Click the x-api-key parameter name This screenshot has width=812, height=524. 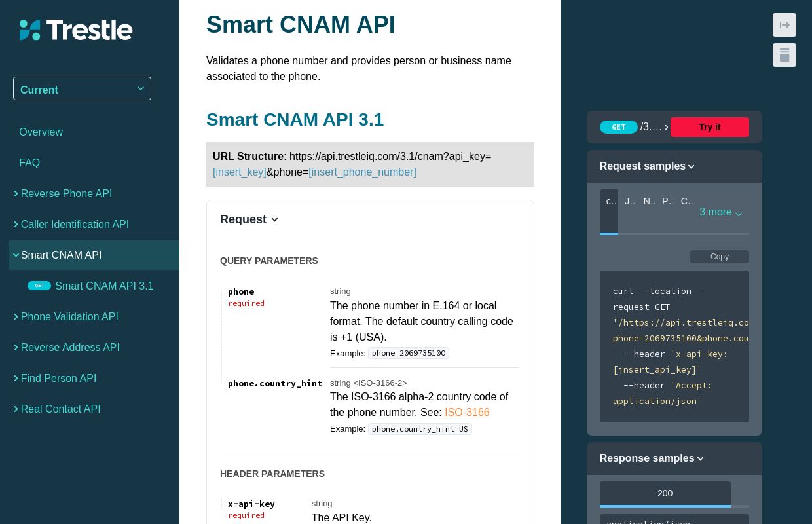(x=251, y=504)
